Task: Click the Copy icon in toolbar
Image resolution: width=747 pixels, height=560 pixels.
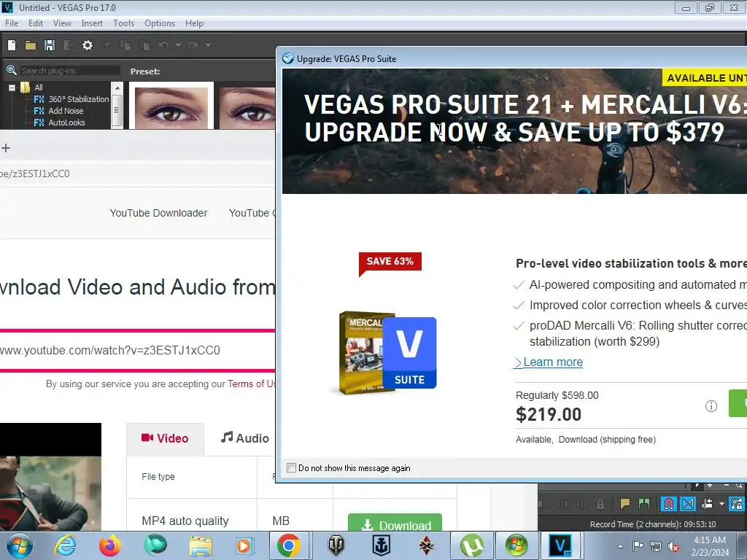Action: pyautogui.click(x=125, y=45)
